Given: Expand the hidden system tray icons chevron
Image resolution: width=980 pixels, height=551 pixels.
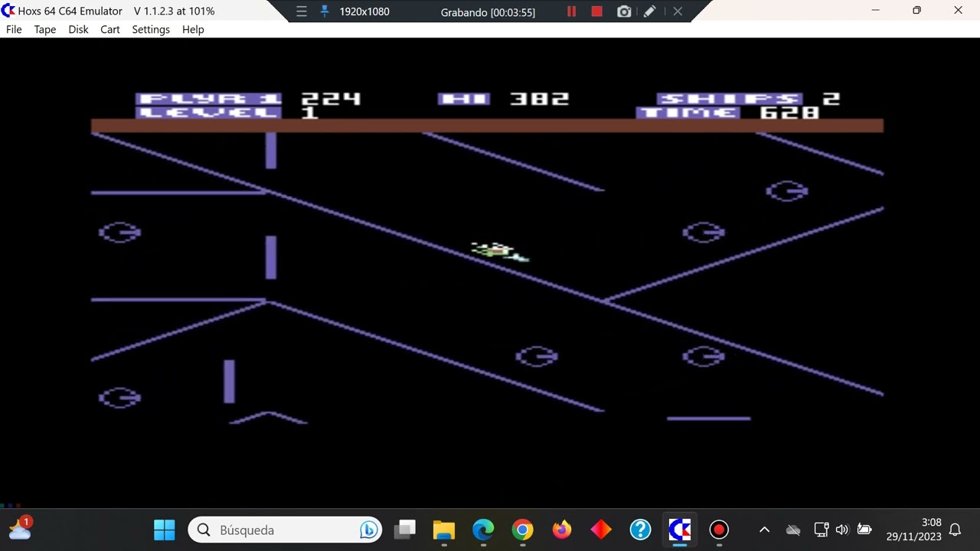Looking at the screenshot, I should tap(764, 530).
